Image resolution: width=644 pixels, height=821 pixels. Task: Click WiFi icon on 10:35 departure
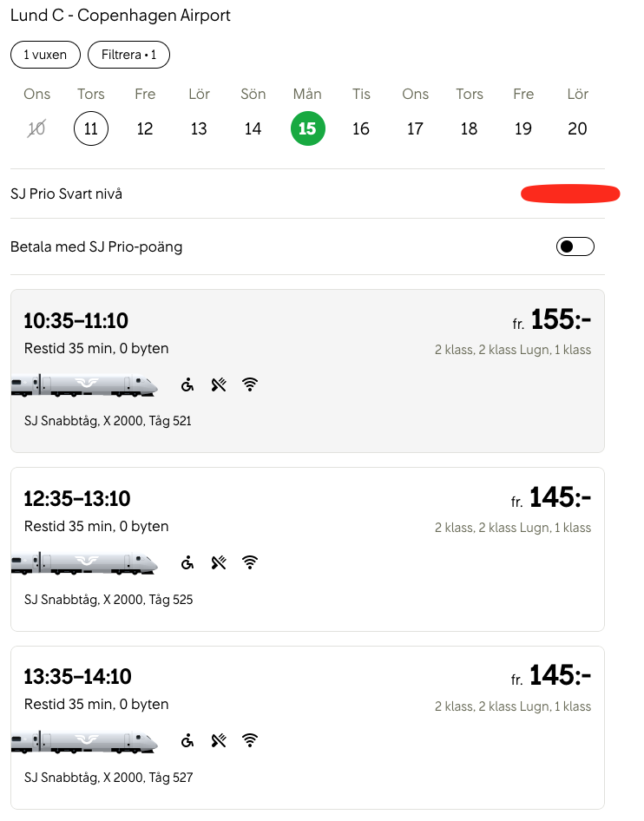click(x=250, y=384)
